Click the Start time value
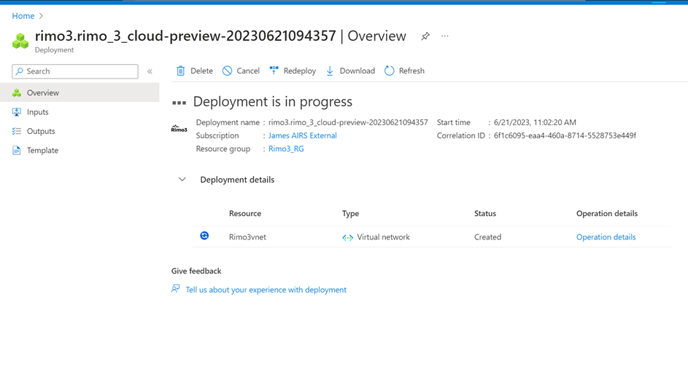Screen dimensions: 688x366 (x=535, y=122)
